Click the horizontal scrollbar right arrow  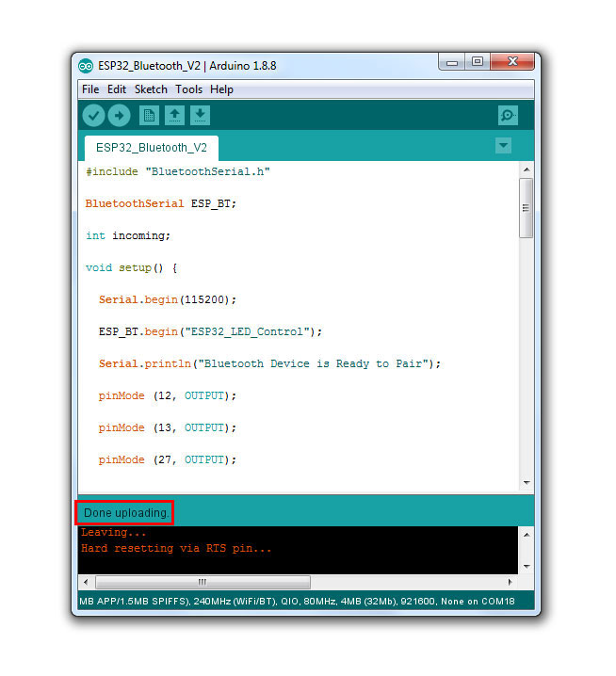pos(511,582)
